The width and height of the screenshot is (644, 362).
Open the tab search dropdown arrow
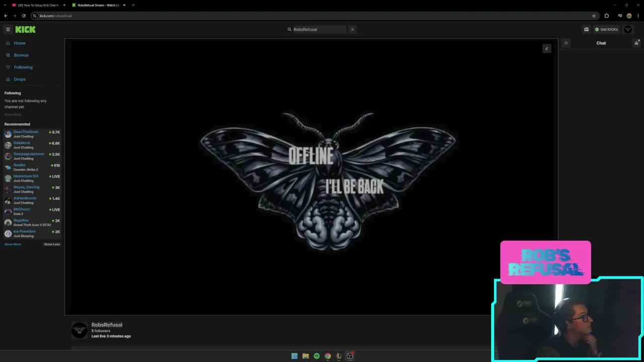pyautogui.click(x=5, y=5)
